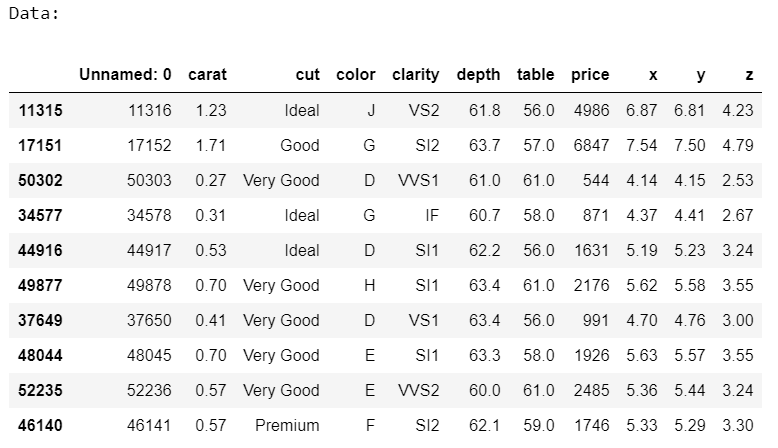Screen dimensions: 778x448
Task: Click the 'Data:' output label
Action: (34, 13)
